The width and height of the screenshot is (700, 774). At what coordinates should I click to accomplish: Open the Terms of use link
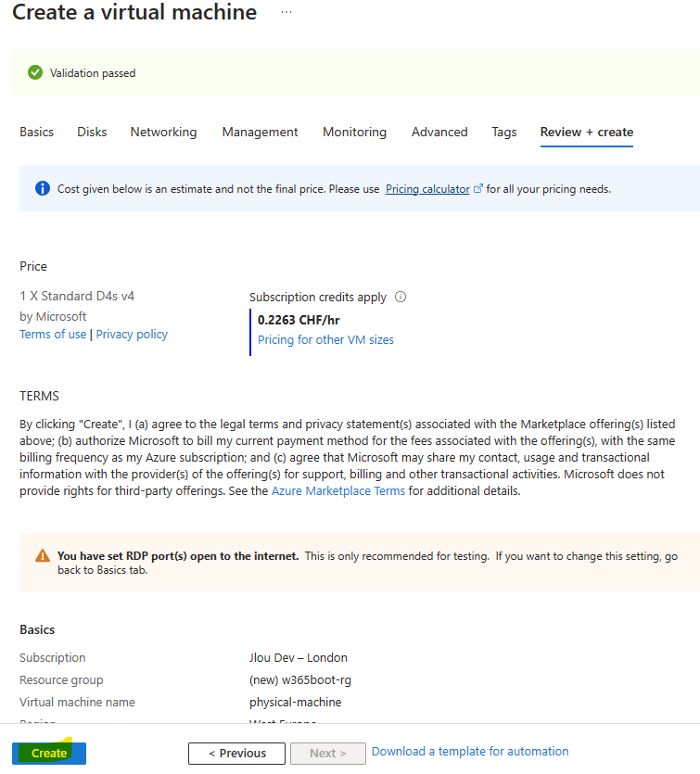click(53, 335)
